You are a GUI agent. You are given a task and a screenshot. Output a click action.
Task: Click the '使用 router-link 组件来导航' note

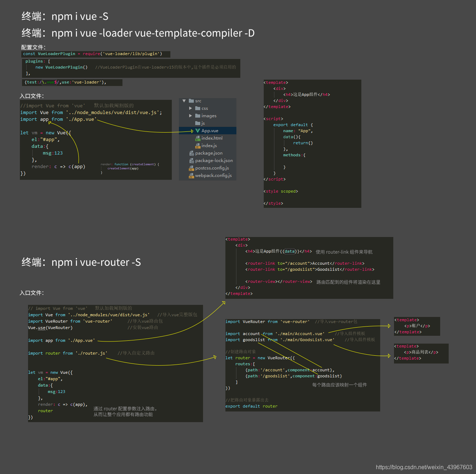(344, 252)
